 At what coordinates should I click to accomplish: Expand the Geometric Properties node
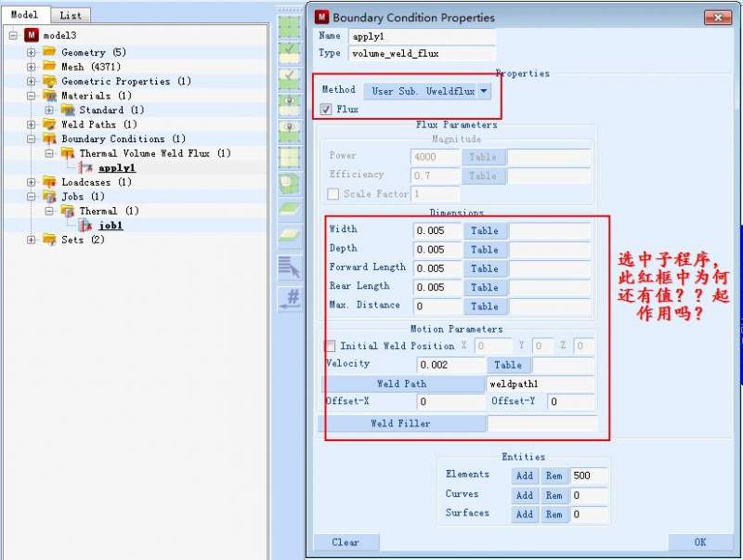point(32,81)
